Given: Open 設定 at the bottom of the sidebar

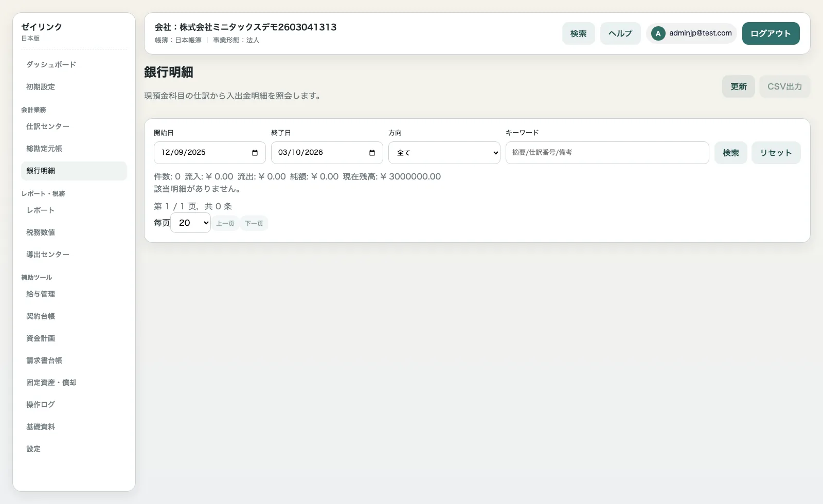Looking at the screenshot, I should (x=33, y=449).
